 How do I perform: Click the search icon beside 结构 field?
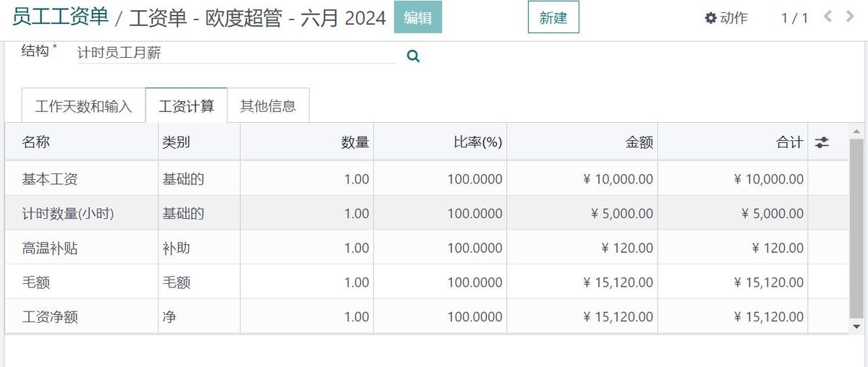coord(413,56)
